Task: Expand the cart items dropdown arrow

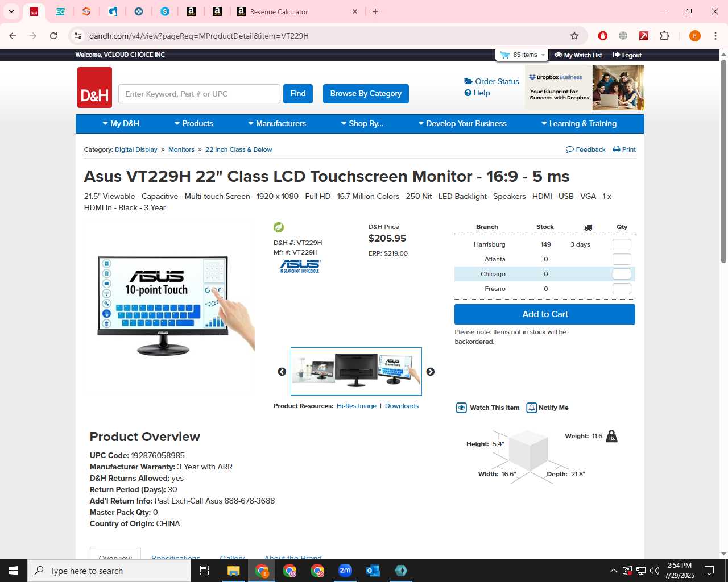Action: (543, 55)
